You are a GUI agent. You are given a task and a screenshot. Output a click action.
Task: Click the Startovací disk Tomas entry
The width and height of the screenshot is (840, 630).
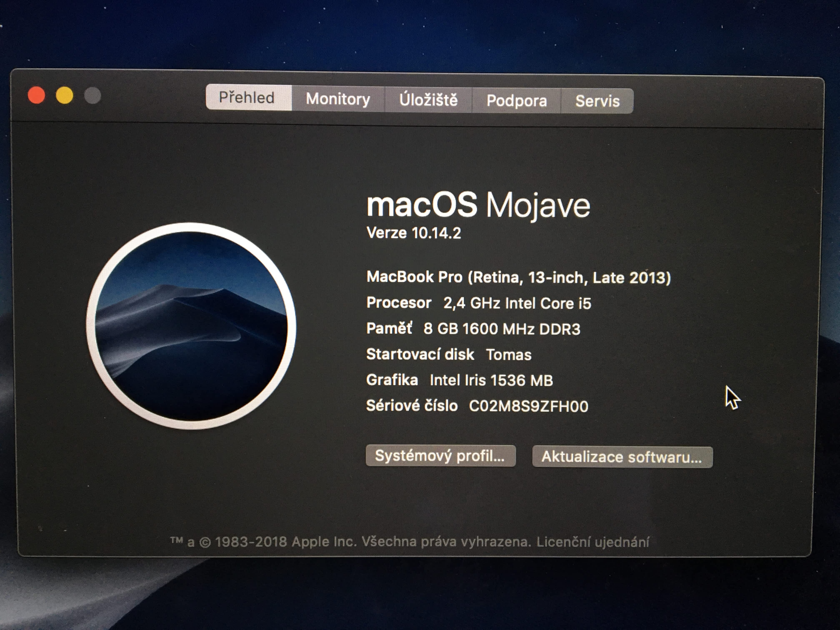point(449,354)
